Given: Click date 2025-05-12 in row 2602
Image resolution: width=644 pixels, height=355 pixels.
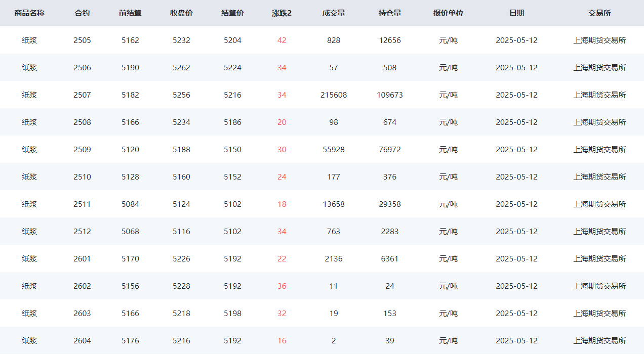Looking at the screenshot, I should 516,286.
